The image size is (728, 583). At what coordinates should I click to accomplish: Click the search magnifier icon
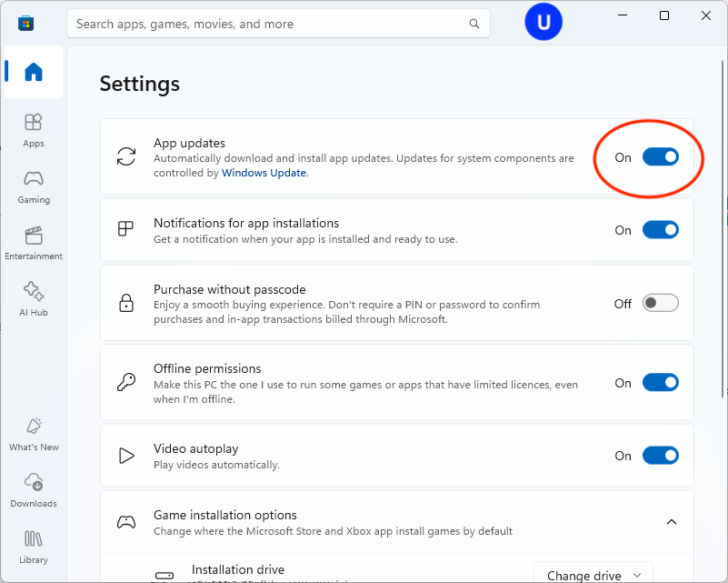click(474, 24)
